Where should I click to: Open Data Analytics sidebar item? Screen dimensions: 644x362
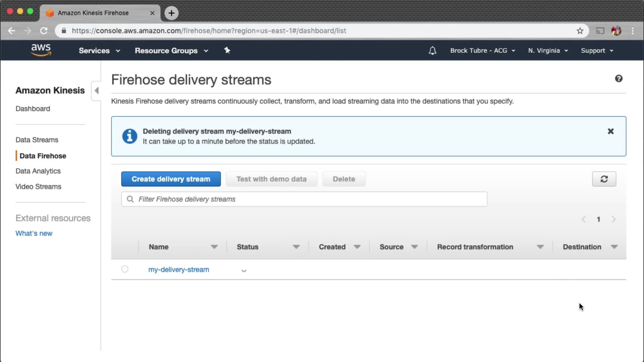[38, 171]
